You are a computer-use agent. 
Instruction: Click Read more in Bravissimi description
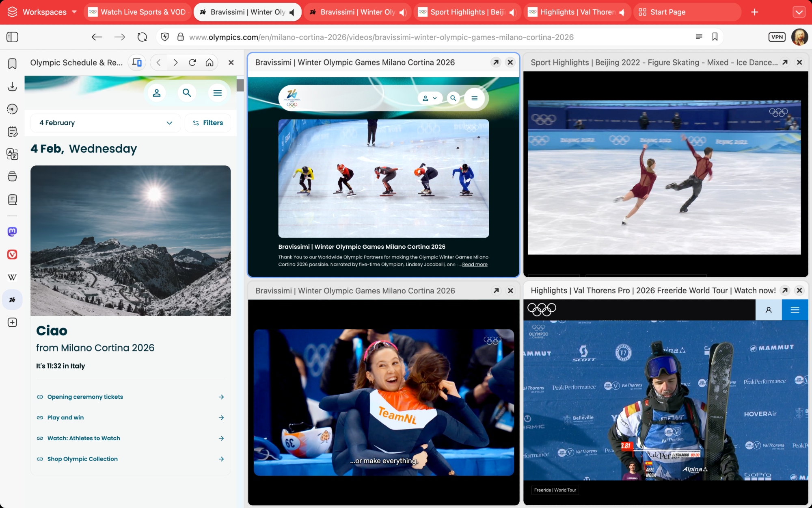[475, 265]
